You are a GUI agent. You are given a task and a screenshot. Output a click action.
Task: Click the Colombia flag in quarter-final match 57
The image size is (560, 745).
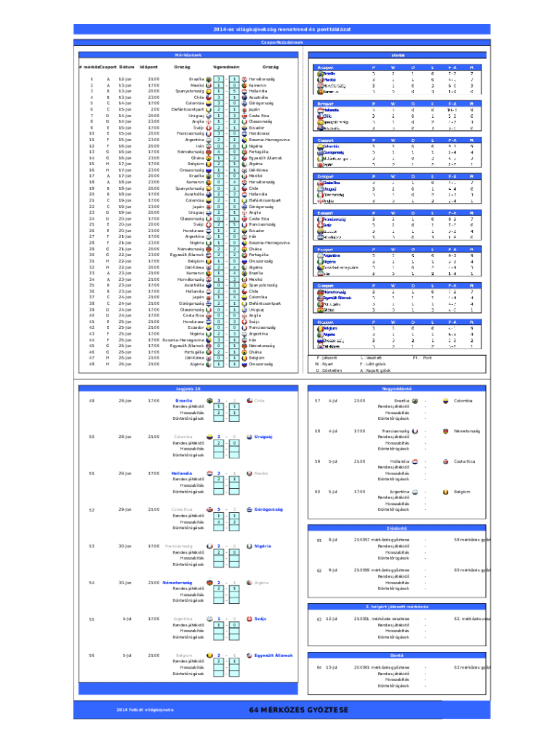(x=444, y=400)
